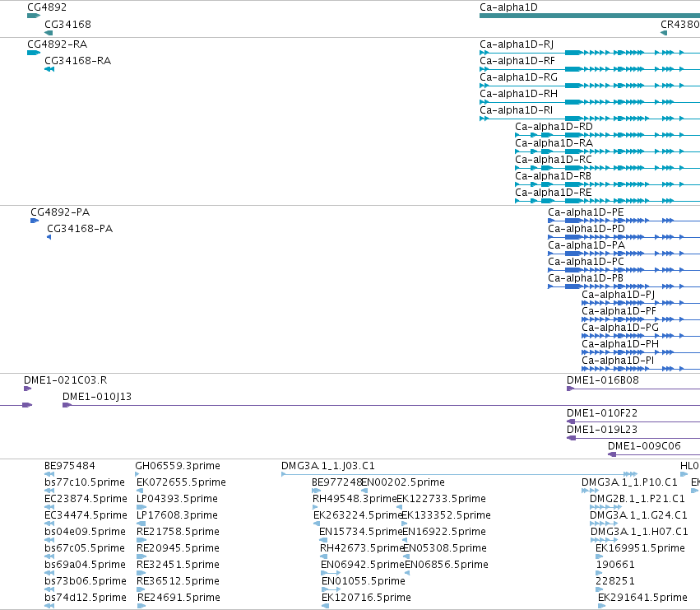Screen dimensions: 700x610
Task: Select the DMG3A.1_1.J03.C1 feature
Action: (x=459, y=474)
